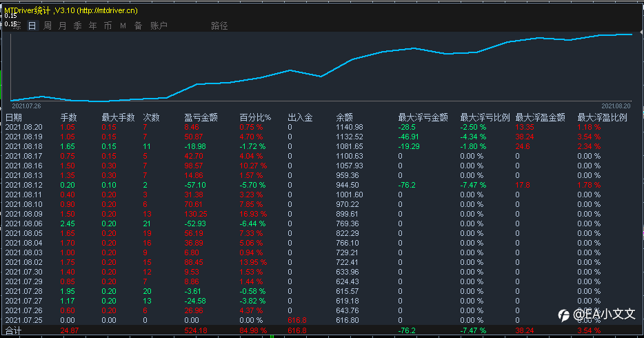This screenshot has width=644, height=338.
Task: Click the 手数 column header
Action: (x=68, y=117)
